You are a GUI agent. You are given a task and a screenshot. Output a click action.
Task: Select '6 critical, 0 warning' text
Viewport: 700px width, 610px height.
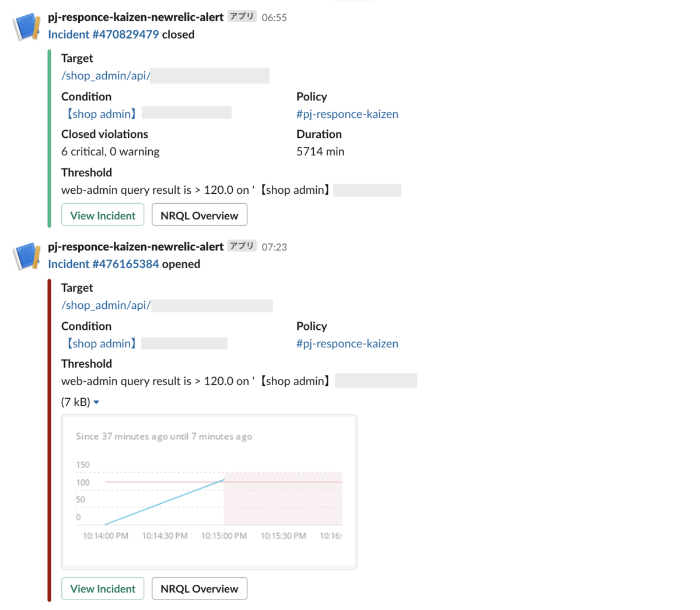coord(110,151)
